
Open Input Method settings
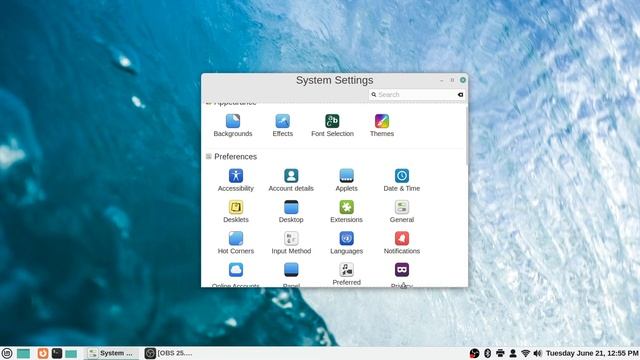tap(291, 243)
